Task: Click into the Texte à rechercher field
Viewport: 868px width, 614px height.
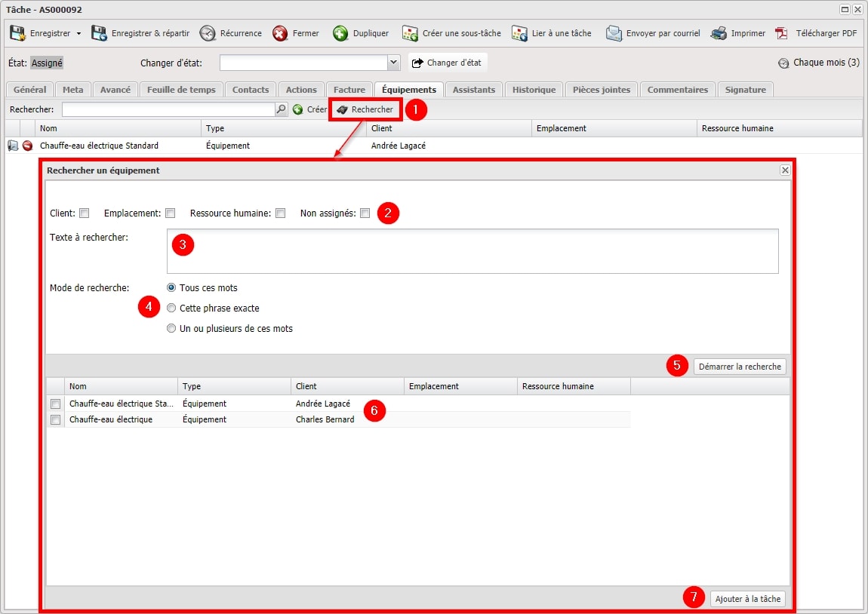Action: pos(472,251)
